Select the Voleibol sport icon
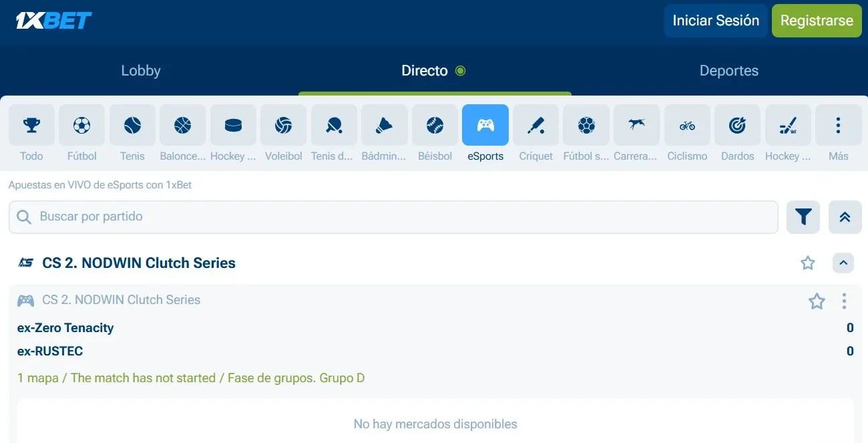Image resolution: width=868 pixels, height=443 pixels. click(283, 125)
